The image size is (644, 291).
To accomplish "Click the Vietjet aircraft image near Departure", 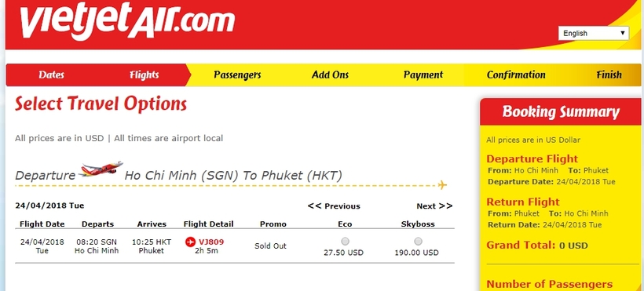I will coord(101,169).
